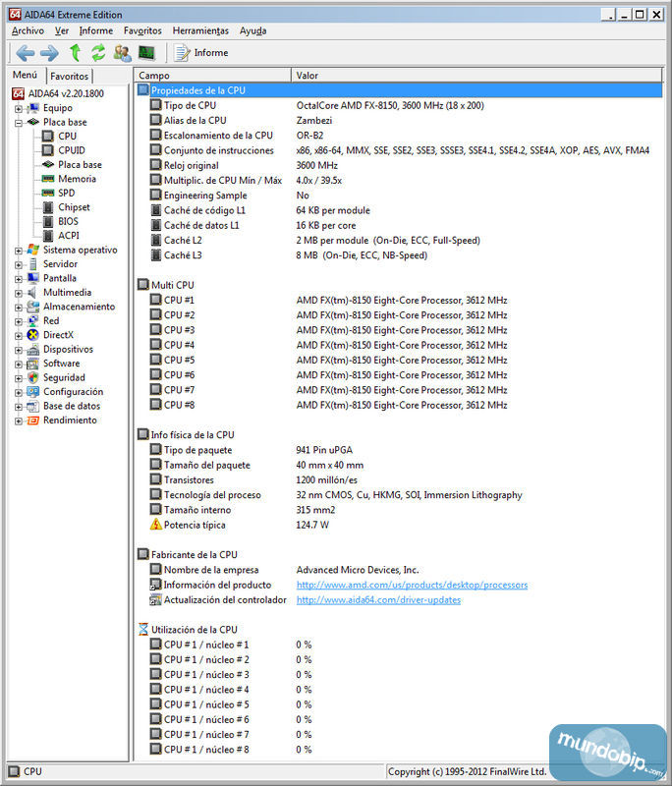
Task: Click the Red network icon
Action: point(33,321)
